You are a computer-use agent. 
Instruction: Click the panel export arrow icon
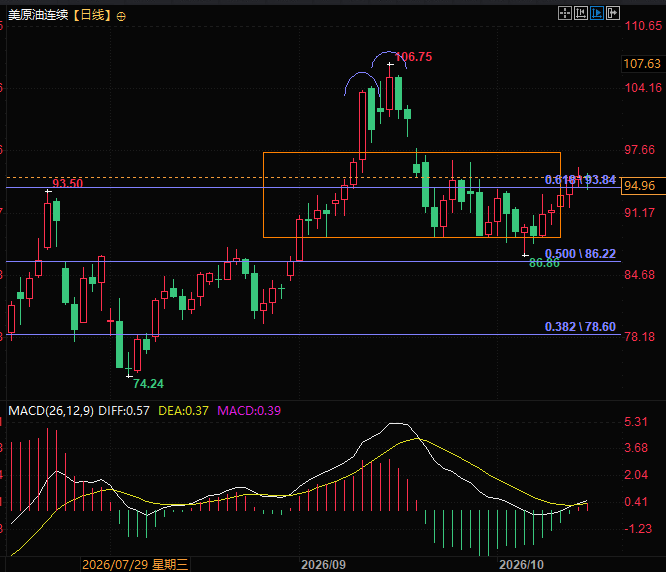click(613, 13)
